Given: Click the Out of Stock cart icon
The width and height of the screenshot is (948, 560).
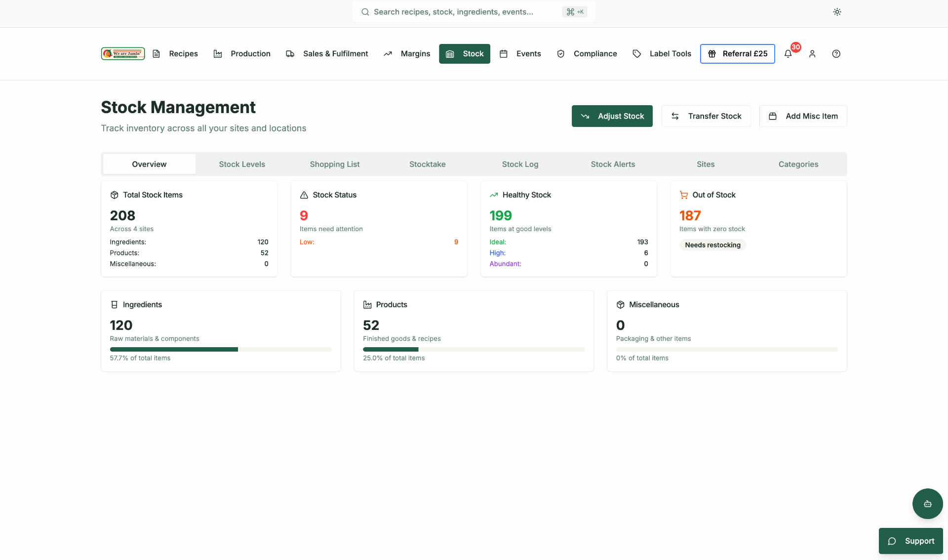Looking at the screenshot, I should (x=684, y=195).
